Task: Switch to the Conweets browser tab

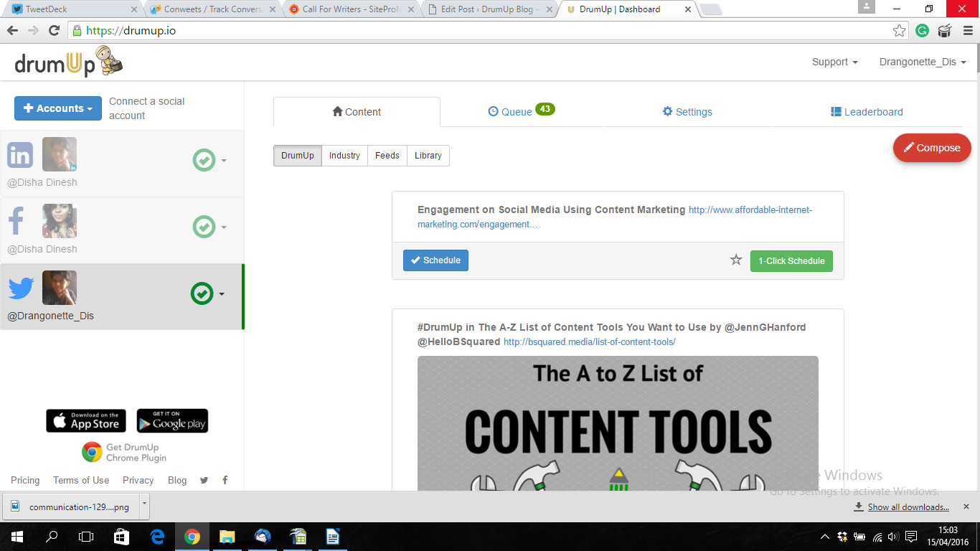Action: pos(212,9)
